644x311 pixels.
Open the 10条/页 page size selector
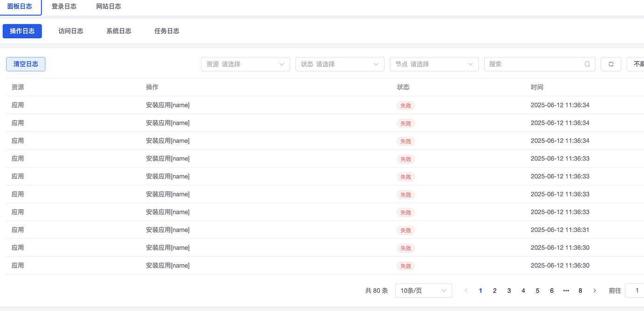pyautogui.click(x=423, y=290)
